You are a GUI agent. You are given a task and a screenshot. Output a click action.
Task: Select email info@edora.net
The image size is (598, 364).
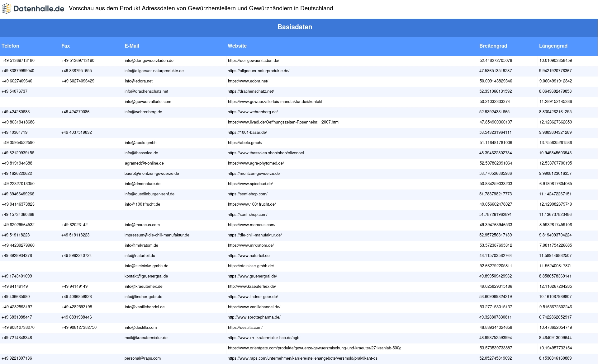pyautogui.click(x=139, y=81)
